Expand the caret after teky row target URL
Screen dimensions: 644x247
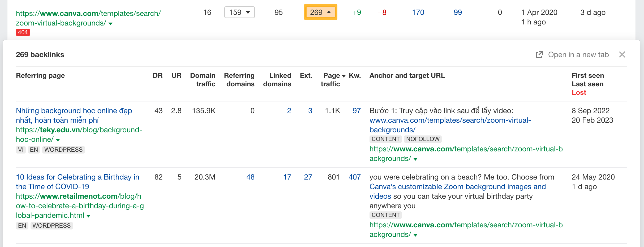coord(415,159)
